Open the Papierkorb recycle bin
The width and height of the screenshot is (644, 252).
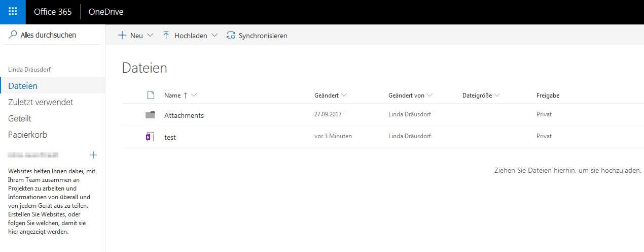tap(27, 135)
